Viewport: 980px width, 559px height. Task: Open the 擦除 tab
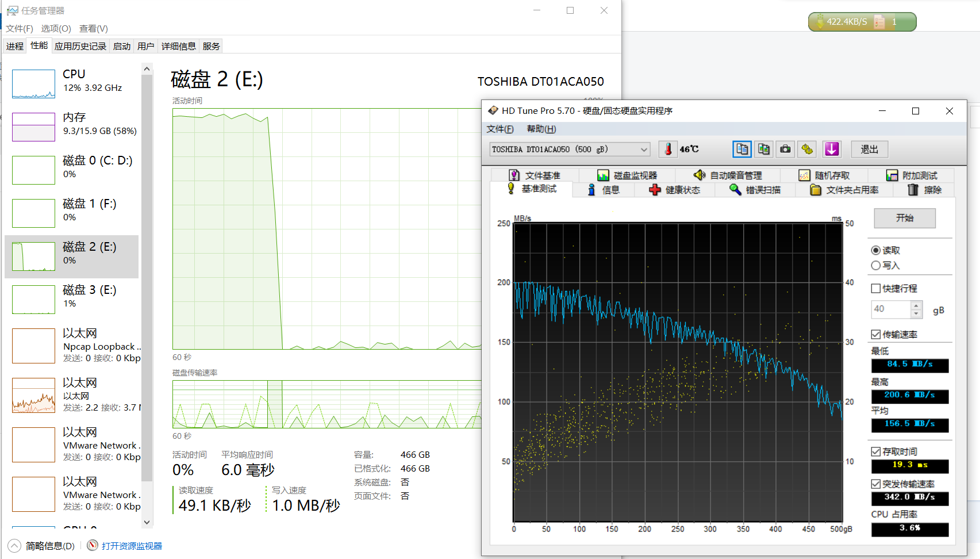[x=924, y=190]
